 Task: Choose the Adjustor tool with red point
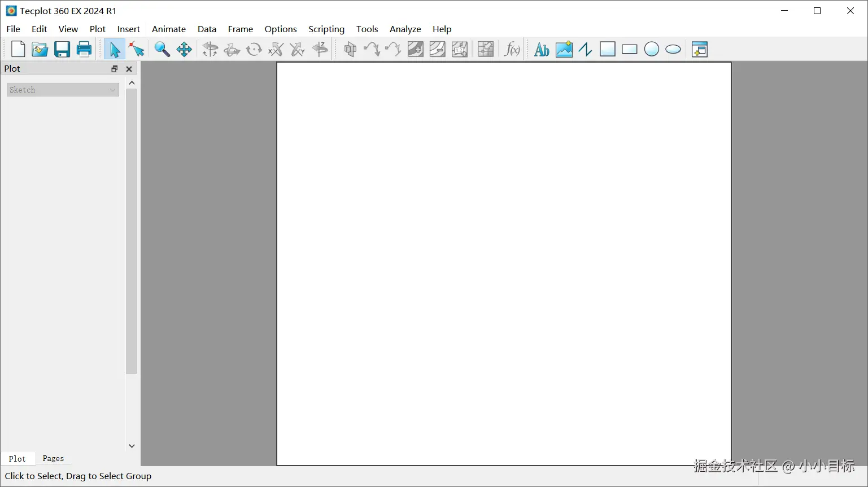tap(137, 50)
